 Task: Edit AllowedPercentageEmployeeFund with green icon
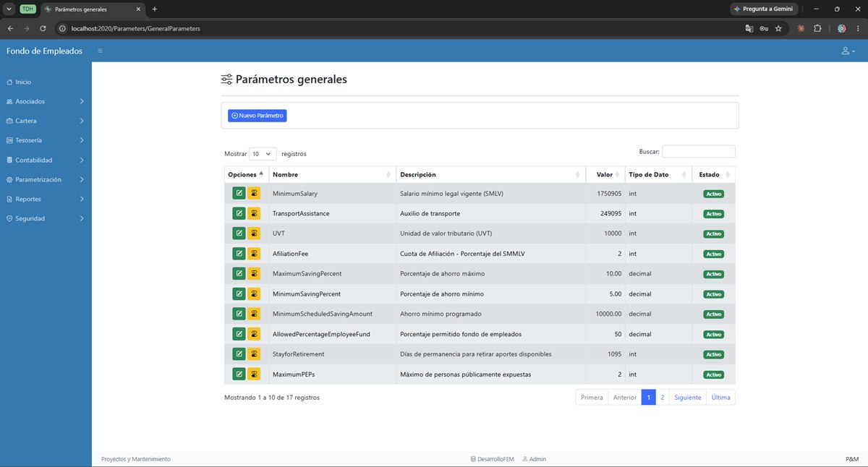point(239,334)
